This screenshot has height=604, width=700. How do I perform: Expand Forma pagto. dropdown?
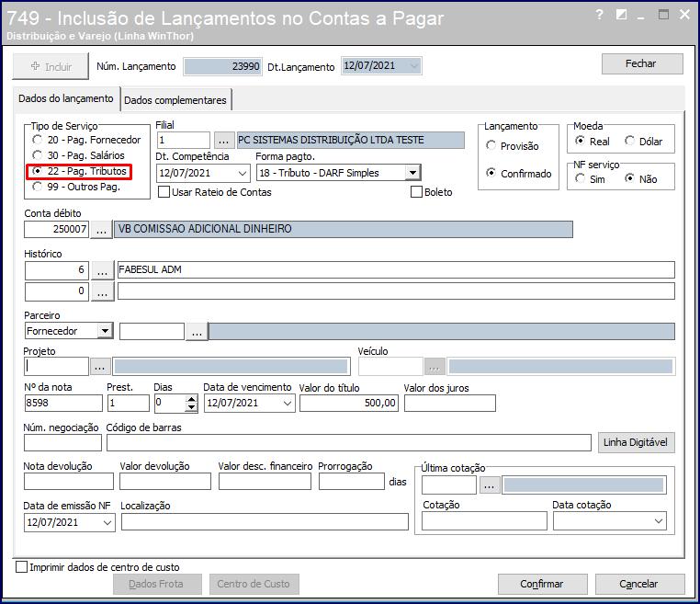413,173
